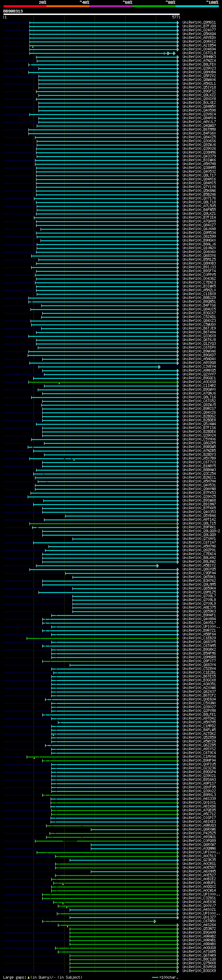Open hit UniRef100_O24077

coord(199,30)
